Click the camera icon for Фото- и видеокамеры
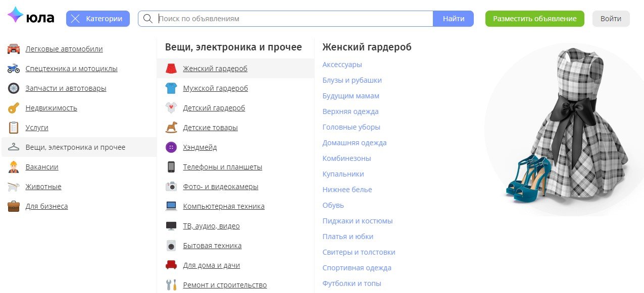This screenshot has width=644, height=293. point(171,187)
